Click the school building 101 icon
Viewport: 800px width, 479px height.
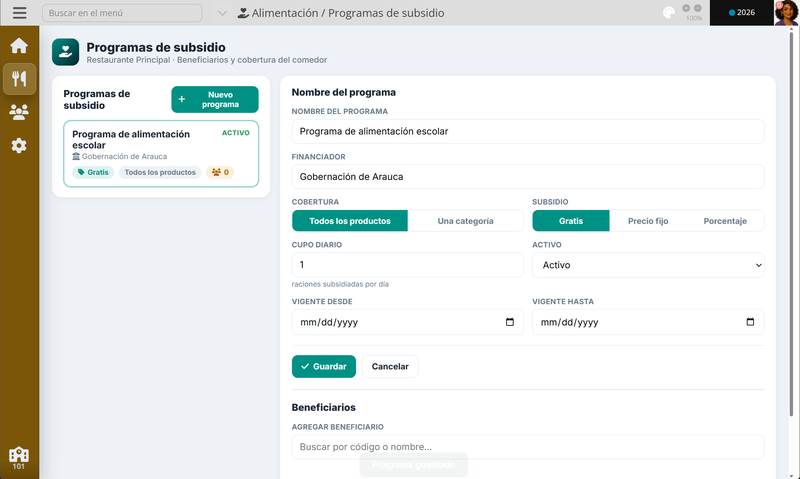coord(19,458)
